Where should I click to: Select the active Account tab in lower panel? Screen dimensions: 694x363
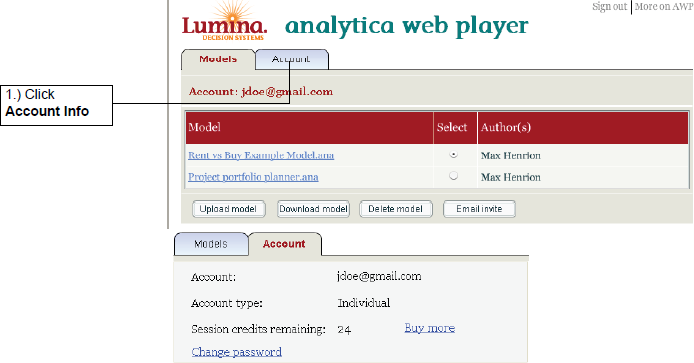285,244
